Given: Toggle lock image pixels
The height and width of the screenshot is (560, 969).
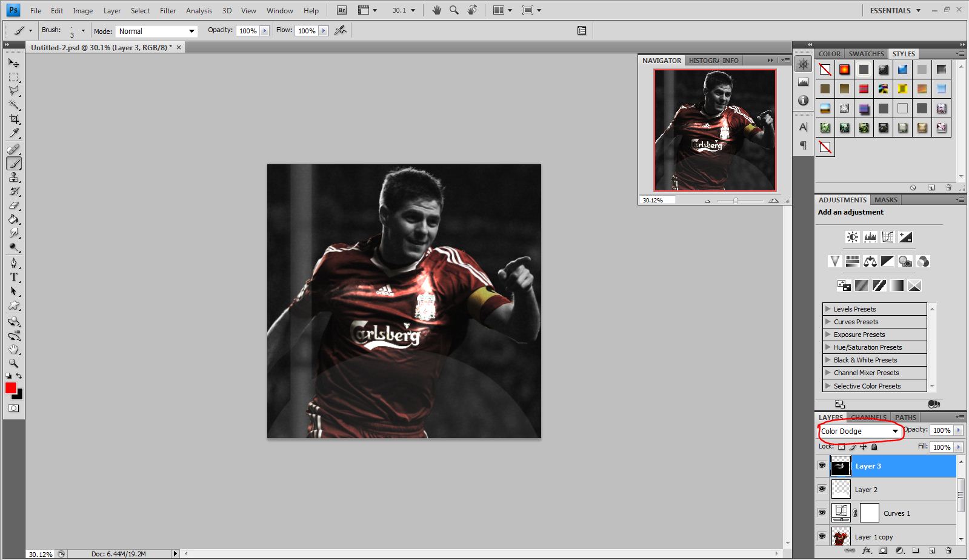Looking at the screenshot, I should [853, 447].
